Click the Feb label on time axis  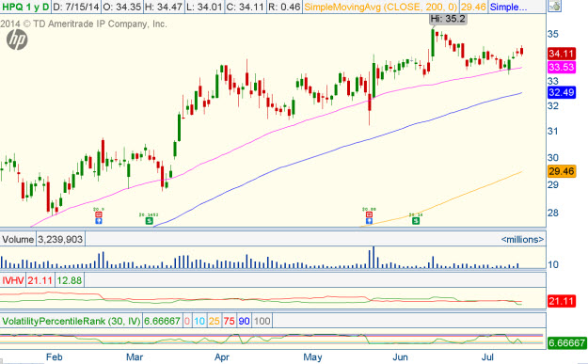pos(54,356)
